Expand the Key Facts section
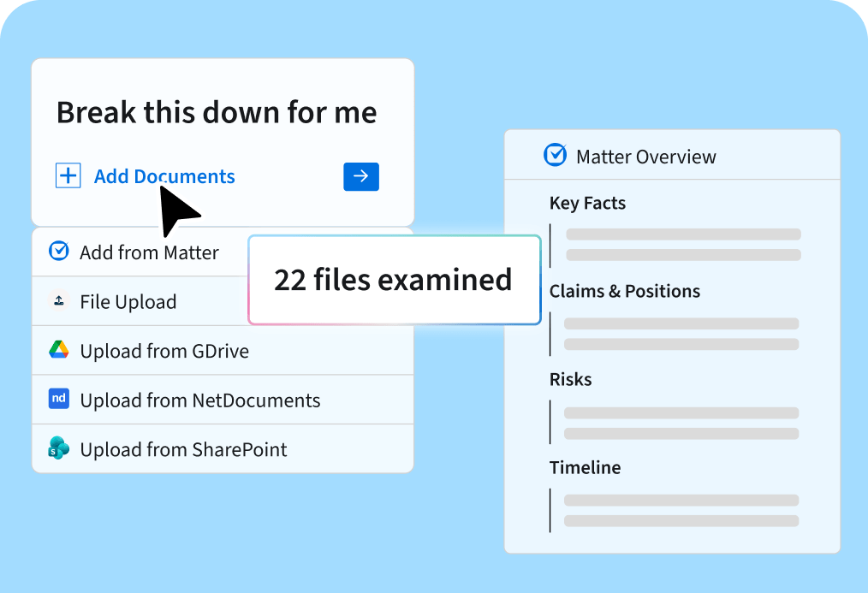The height and width of the screenshot is (593, 868). point(587,203)
